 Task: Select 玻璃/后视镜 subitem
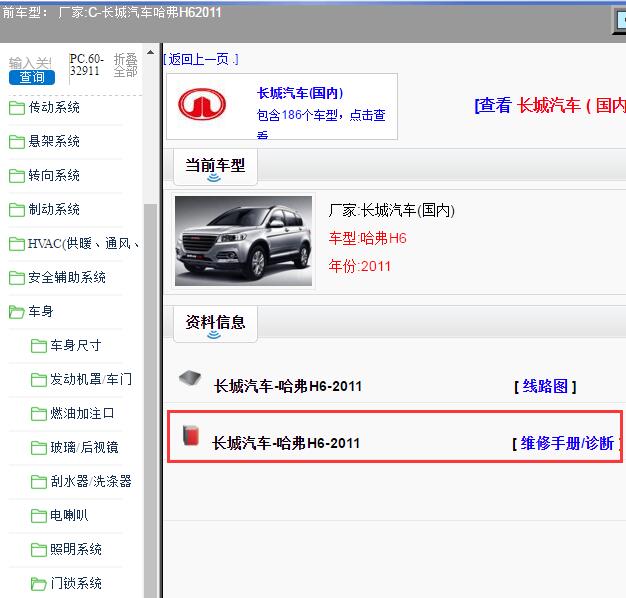coord(84,448)
